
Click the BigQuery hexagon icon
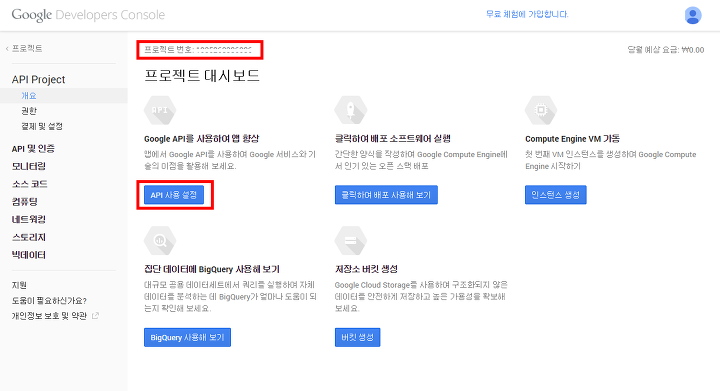[160, 240]
